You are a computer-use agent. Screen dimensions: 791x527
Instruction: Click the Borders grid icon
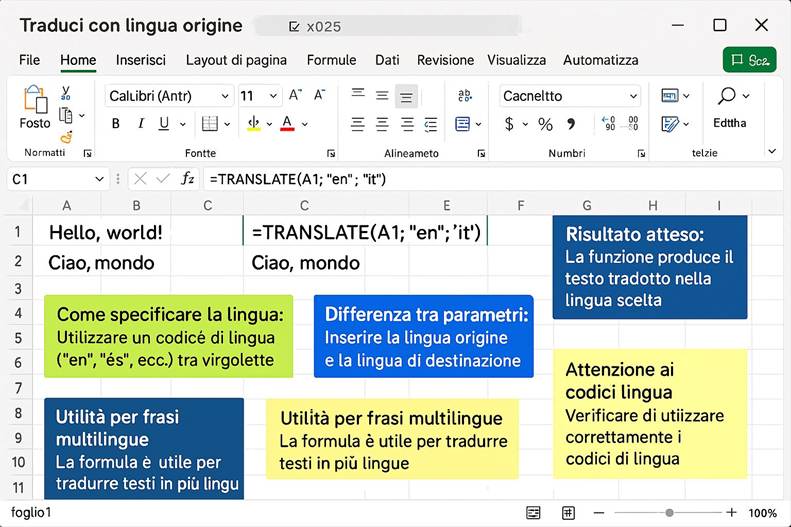209,124
